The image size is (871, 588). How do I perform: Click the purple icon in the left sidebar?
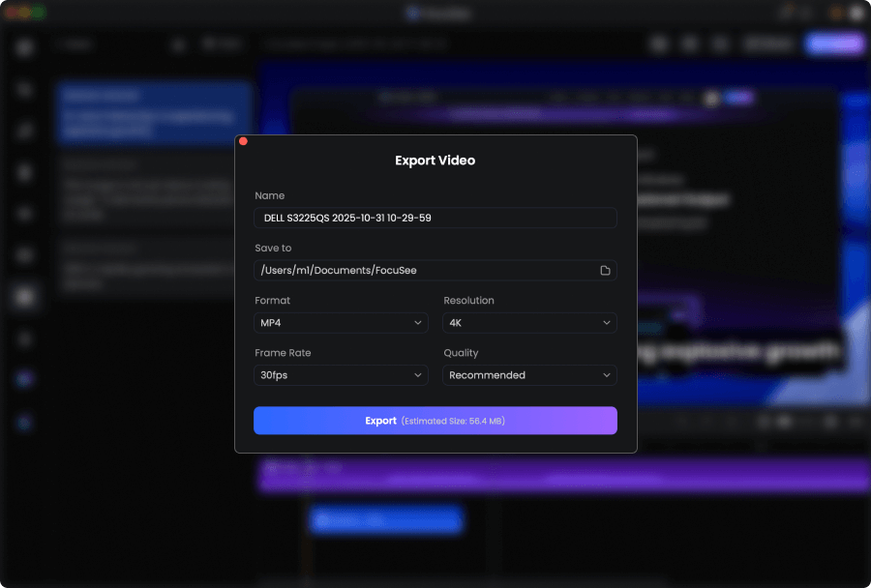point(26,380)
